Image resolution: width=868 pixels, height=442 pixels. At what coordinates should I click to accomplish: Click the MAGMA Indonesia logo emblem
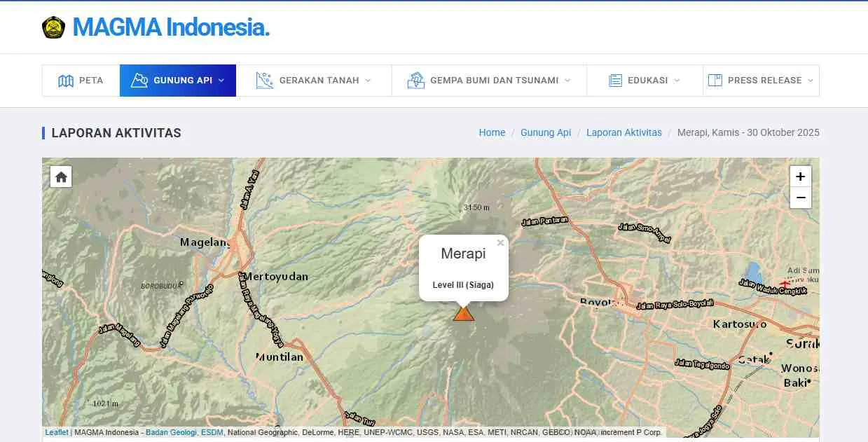pyautogui.click(x=53, y=27)
